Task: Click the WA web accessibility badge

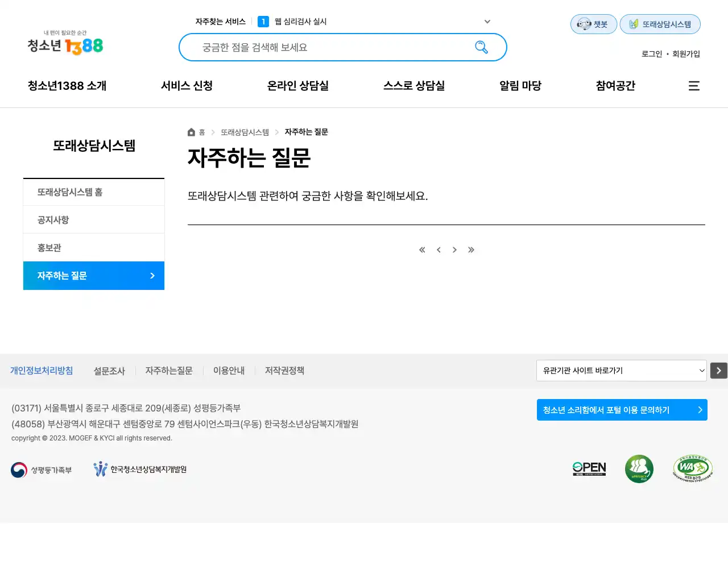Action: click(692, 469)
